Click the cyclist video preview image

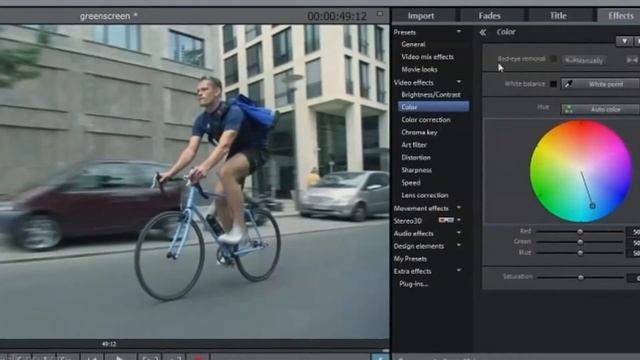(x=194, y=181)
